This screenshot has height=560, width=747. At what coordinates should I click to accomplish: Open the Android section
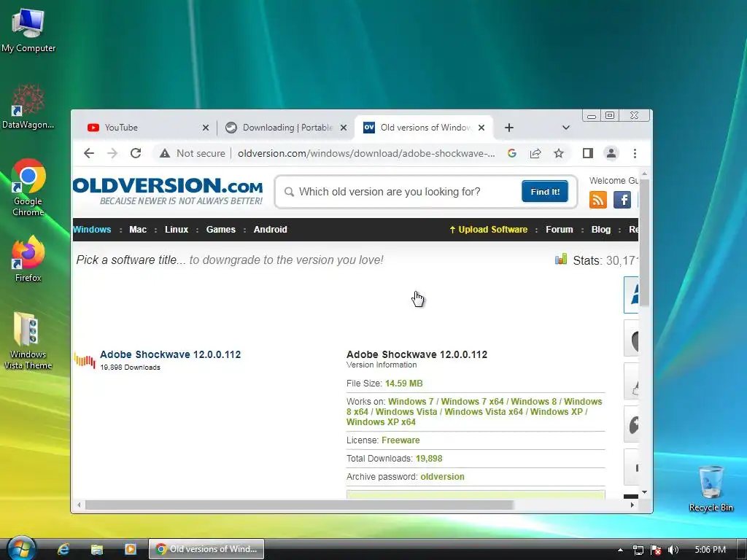point(270,230)
